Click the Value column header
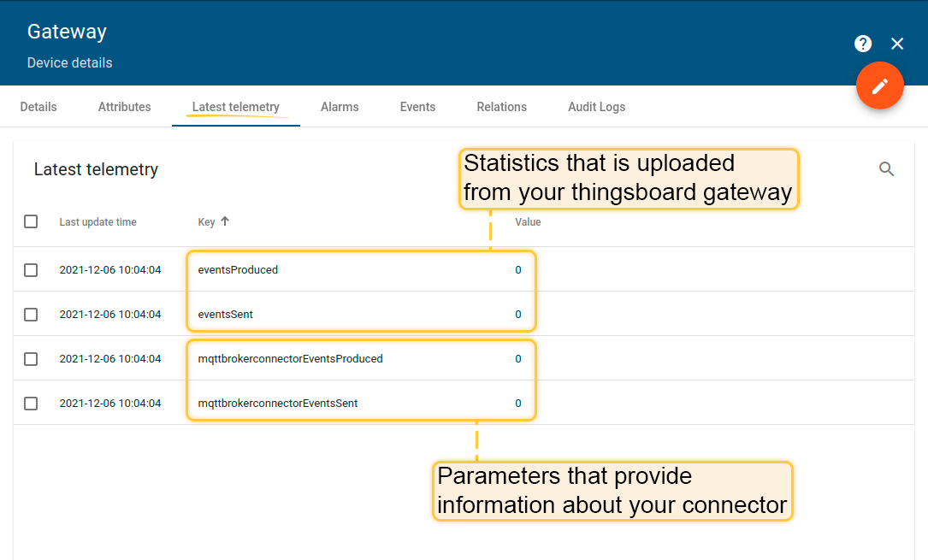 pos(528,222)
